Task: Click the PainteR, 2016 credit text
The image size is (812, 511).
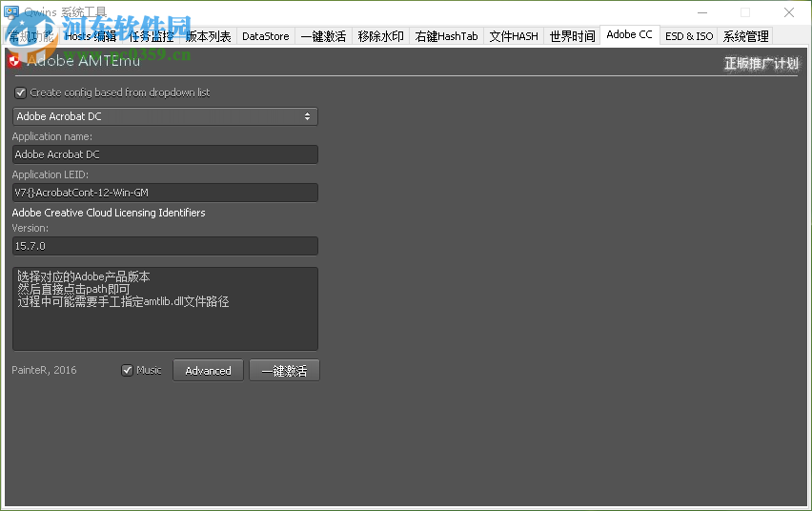Action: 44,370
